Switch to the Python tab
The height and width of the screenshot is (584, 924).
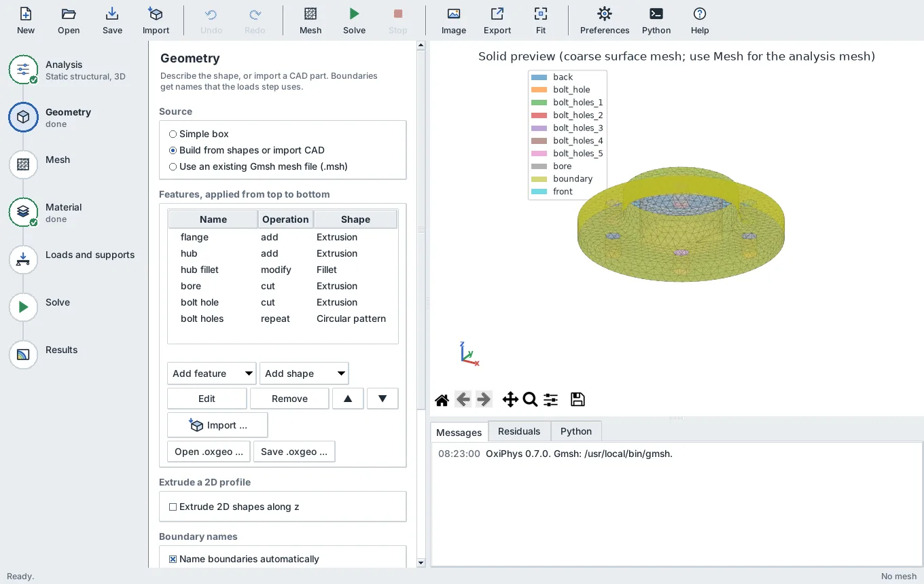576,431
